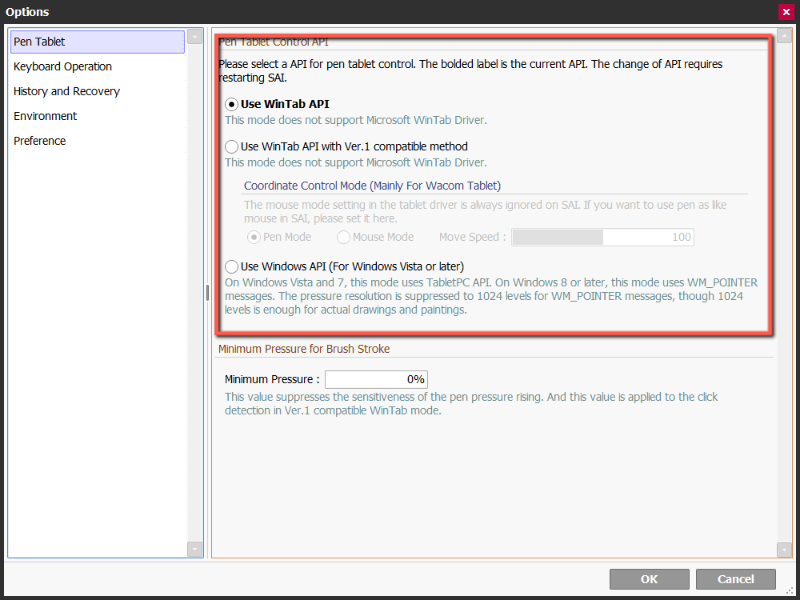Click the 'Minimum Pressure :' label
Image resolution: width=800 pixels, height=600 pixels.
point(272,380)
